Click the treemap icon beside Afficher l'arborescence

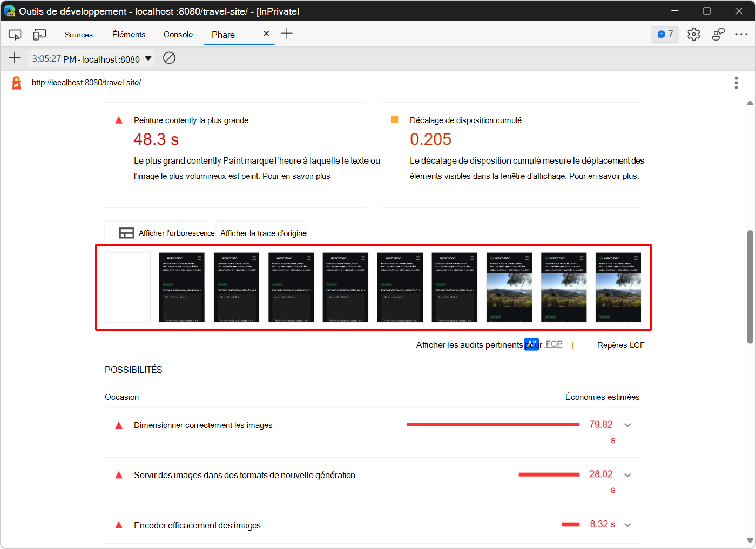(x=127, y=233)
